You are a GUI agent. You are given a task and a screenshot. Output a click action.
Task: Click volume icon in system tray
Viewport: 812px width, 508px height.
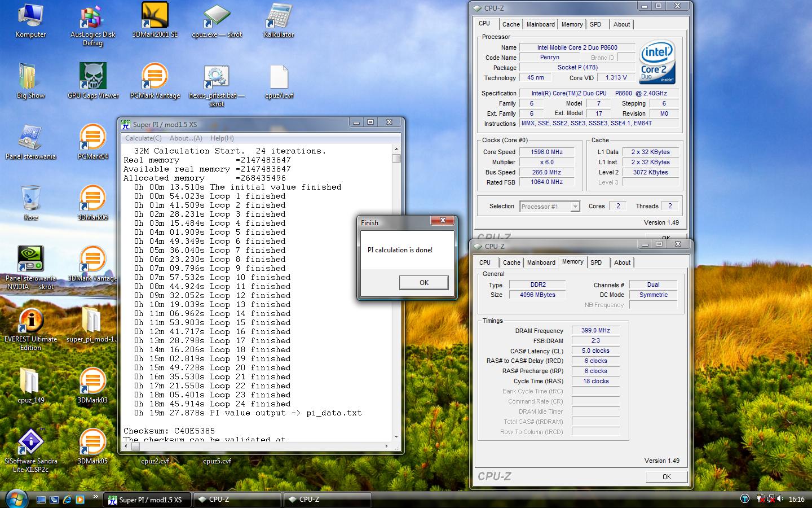click(x=780, y=499)
